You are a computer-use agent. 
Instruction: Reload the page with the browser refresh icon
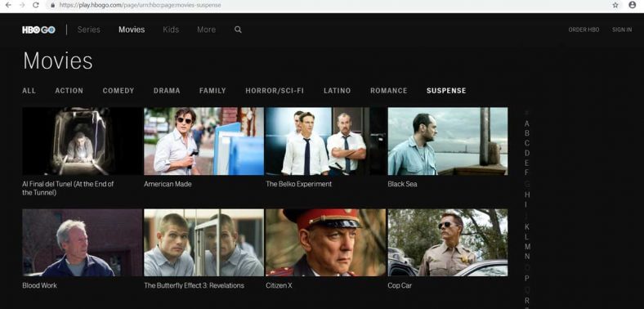pos(36,5)
